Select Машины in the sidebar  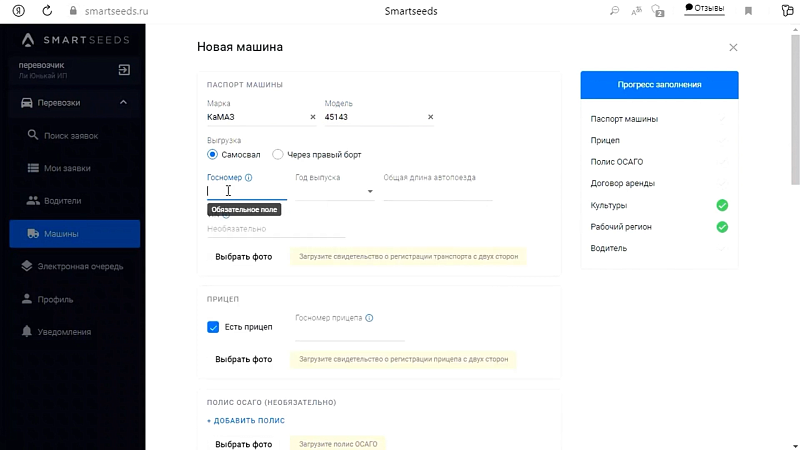tap(74, 234)
